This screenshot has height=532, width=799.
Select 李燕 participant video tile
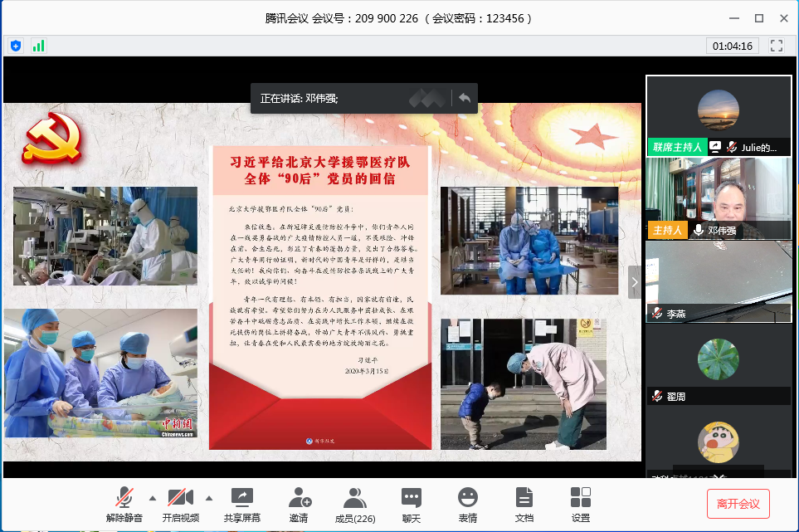pyautogui.click(x=719, y=281)
